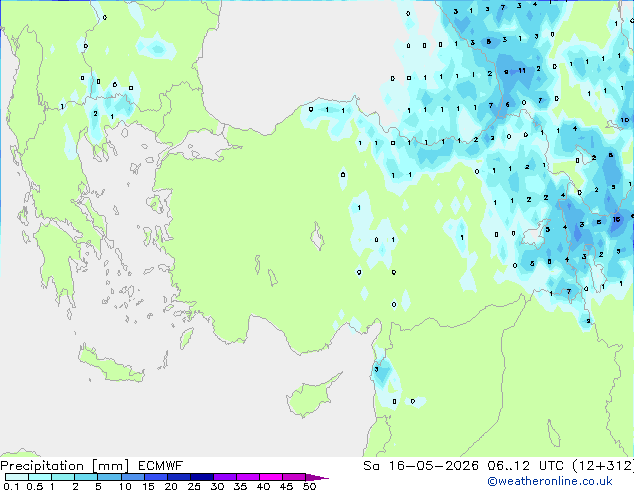Click the "35" legend scale label
Image resolution: width=634 pixels, height=490 pixels.
[x=240, y=486]
